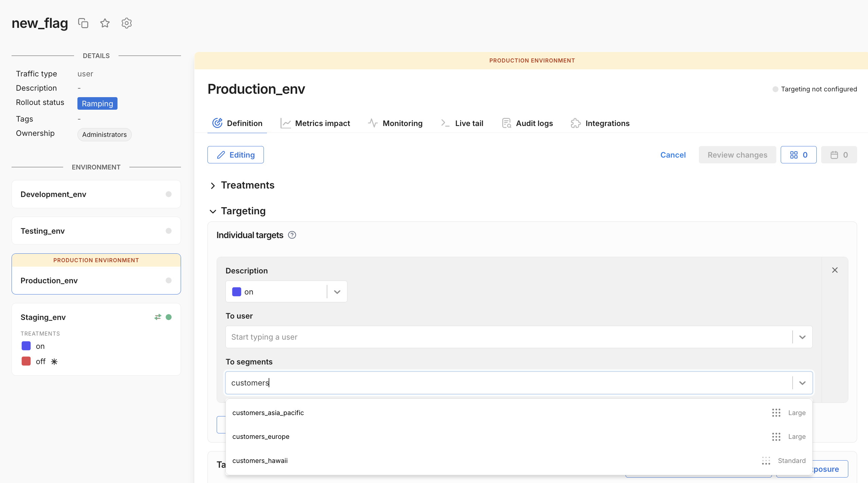
Task: Collapse the Targeting section
Action: click(x=213, y=211)
